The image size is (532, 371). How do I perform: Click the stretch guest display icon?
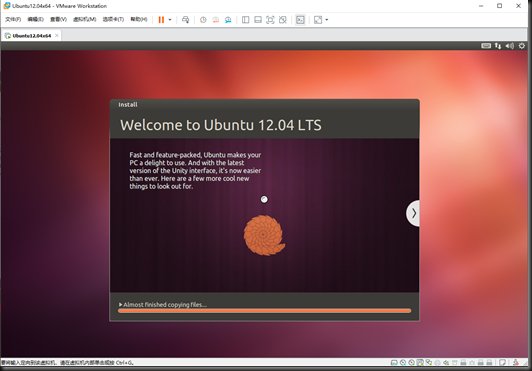tap(318, 20)
